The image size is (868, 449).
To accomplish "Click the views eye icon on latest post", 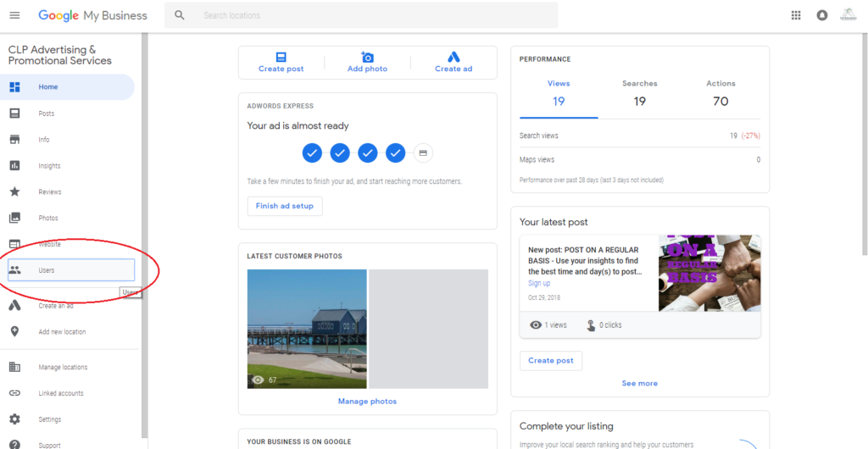I will click(536, 325).
